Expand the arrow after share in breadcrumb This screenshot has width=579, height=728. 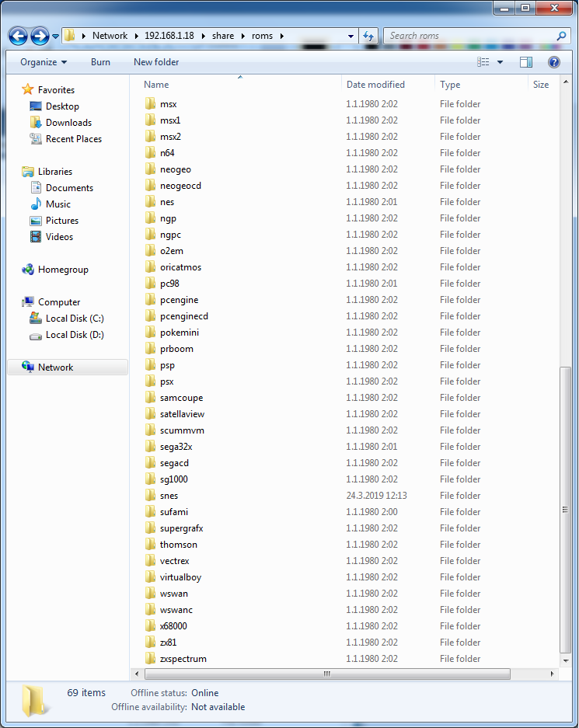(x=242, y=36)
